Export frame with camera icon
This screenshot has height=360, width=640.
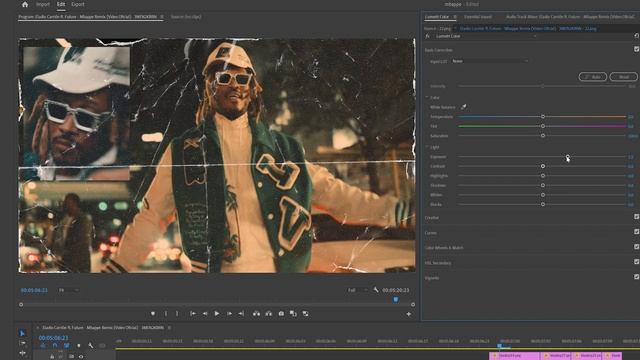(x=281, y=313)
